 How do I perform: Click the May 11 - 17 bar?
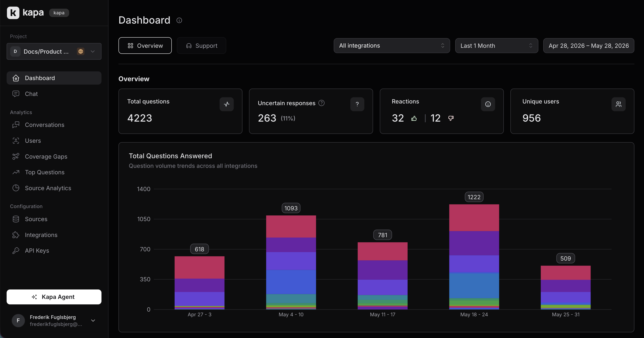point(382,276)
